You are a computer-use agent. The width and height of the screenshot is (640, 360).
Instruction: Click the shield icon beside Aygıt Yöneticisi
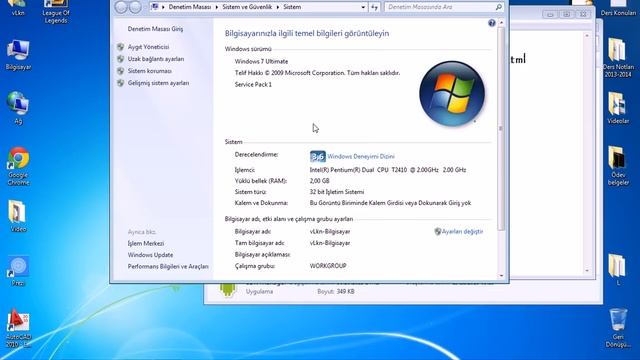point(120,47)
